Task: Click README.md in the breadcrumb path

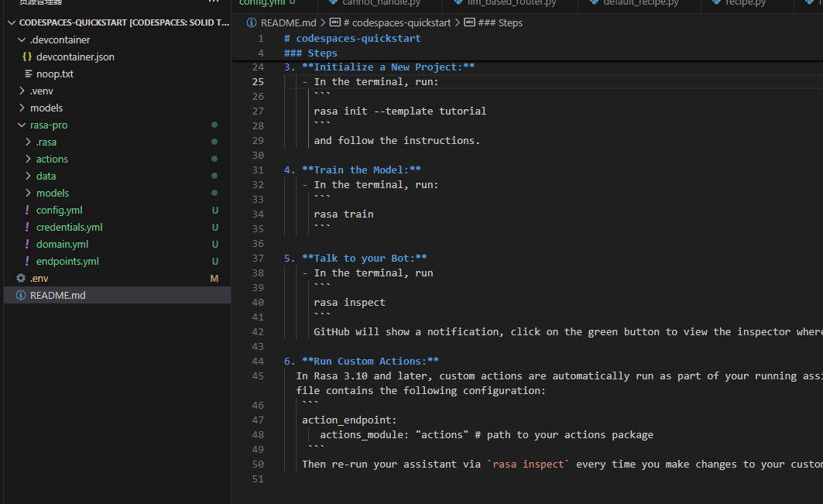Action: click(288, 22)
